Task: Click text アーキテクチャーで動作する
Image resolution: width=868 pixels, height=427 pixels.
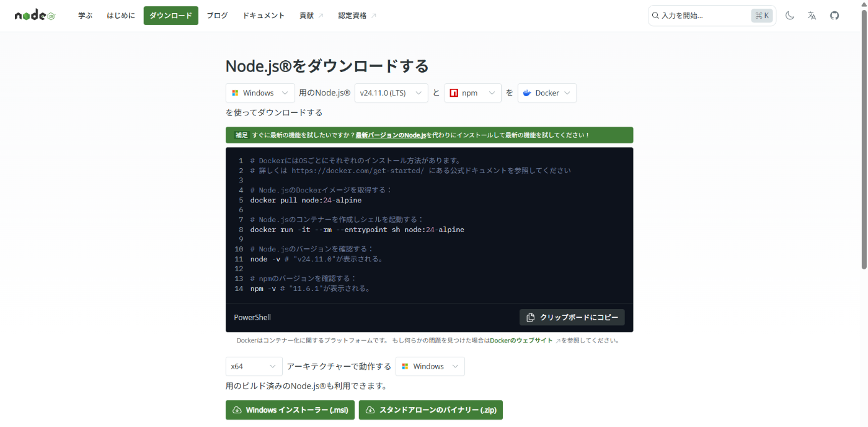Action: pos(339,366)
